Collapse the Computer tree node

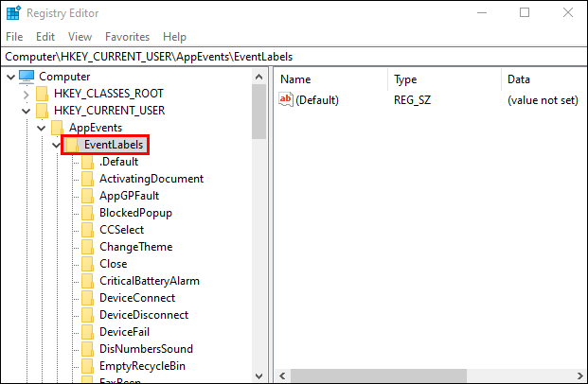point(9,77)
